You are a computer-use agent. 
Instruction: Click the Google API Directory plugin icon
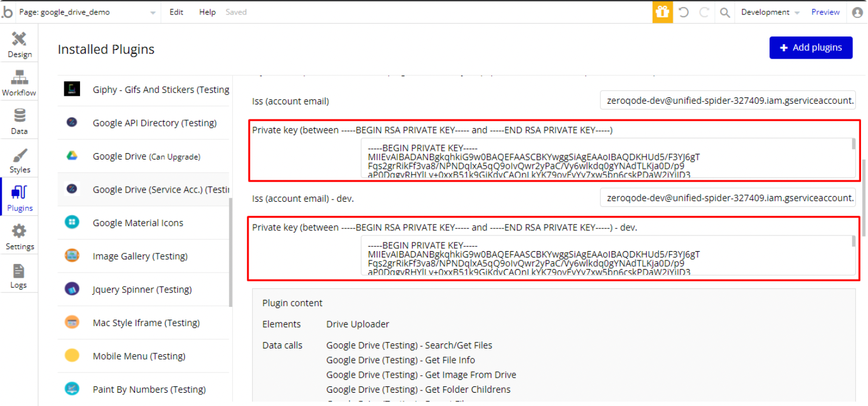[72, 122]
